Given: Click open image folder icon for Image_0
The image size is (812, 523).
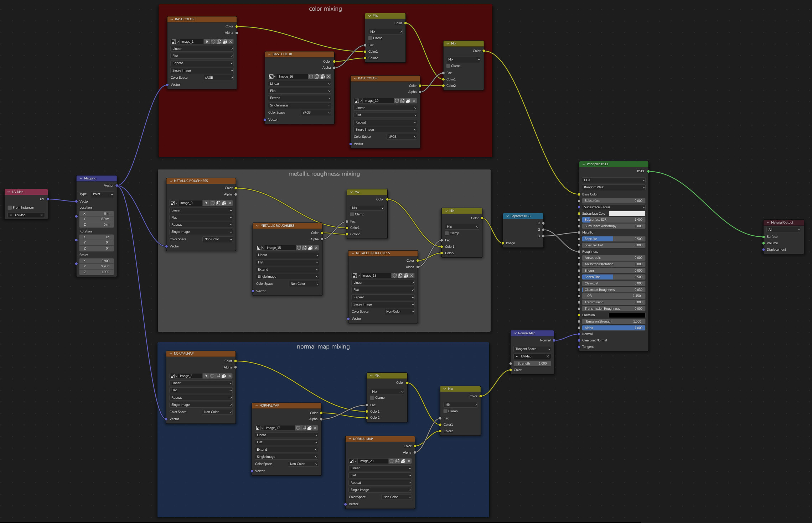Looking at the screenshot, I should tap(224, 203).
